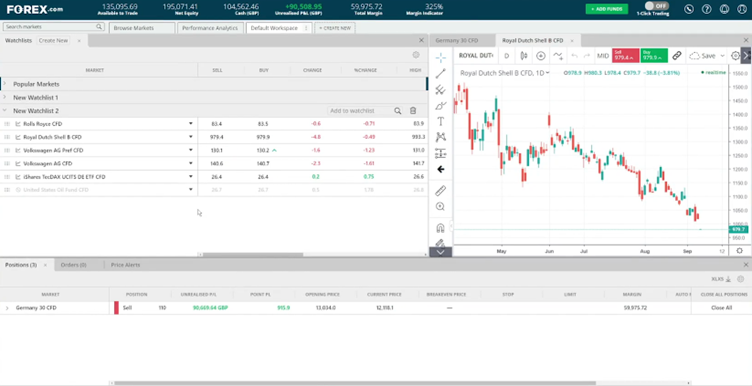Open the Browse Markets tab
Image resolution: width=752 pixels, height=386 pixels.
pos(142,28)
